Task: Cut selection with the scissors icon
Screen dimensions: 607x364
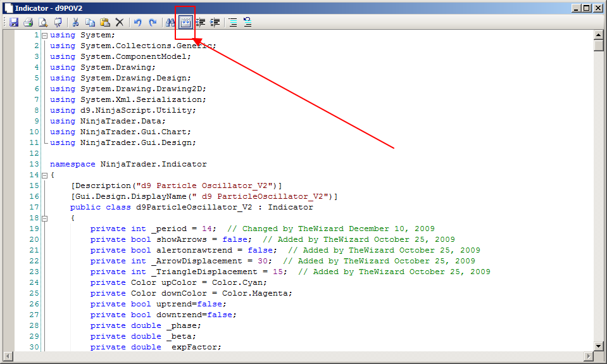Action: point(75,22)
